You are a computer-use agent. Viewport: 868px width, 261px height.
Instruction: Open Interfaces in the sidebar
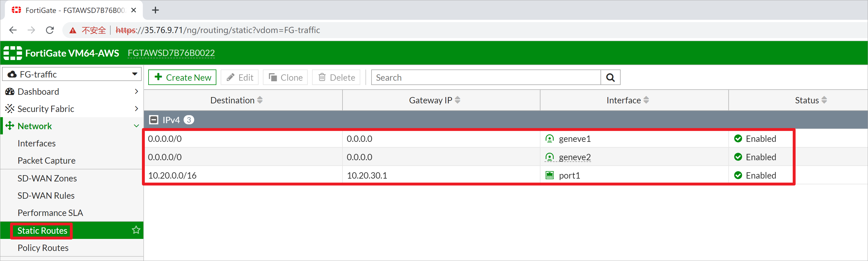pyautogui.click(x=36, y=144)
